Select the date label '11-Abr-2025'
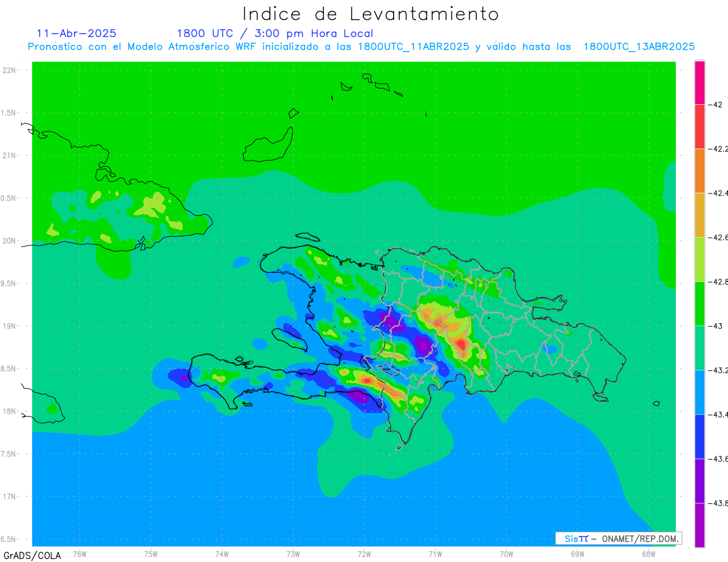Image resolution: width=728 pixels, height=562 pixels. 76,33
